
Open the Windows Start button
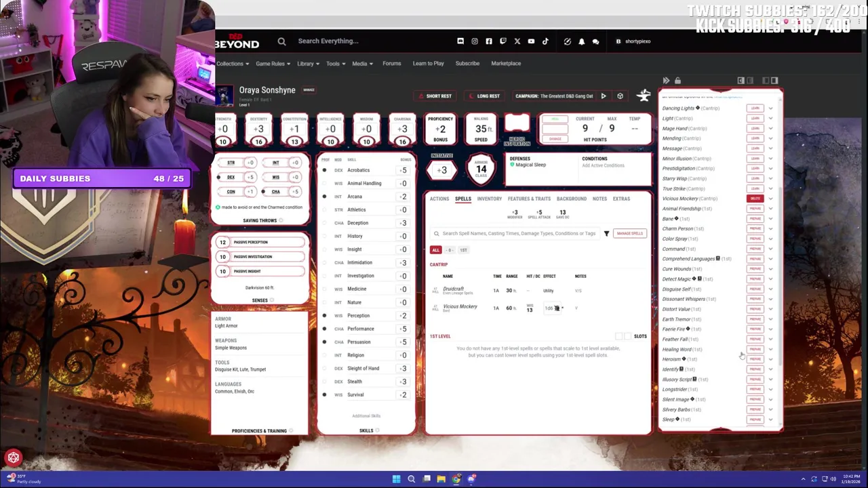tap(396, 479)
